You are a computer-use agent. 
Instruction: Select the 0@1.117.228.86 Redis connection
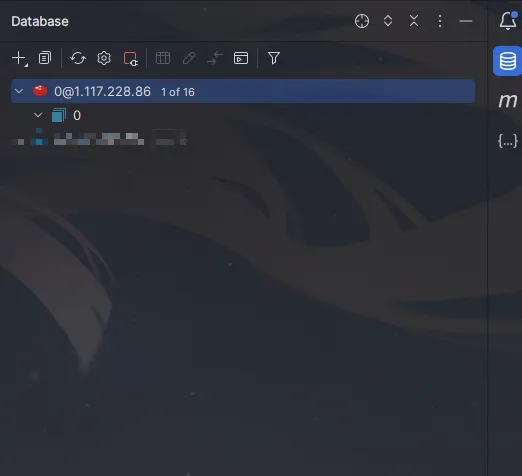click(243, 91)
